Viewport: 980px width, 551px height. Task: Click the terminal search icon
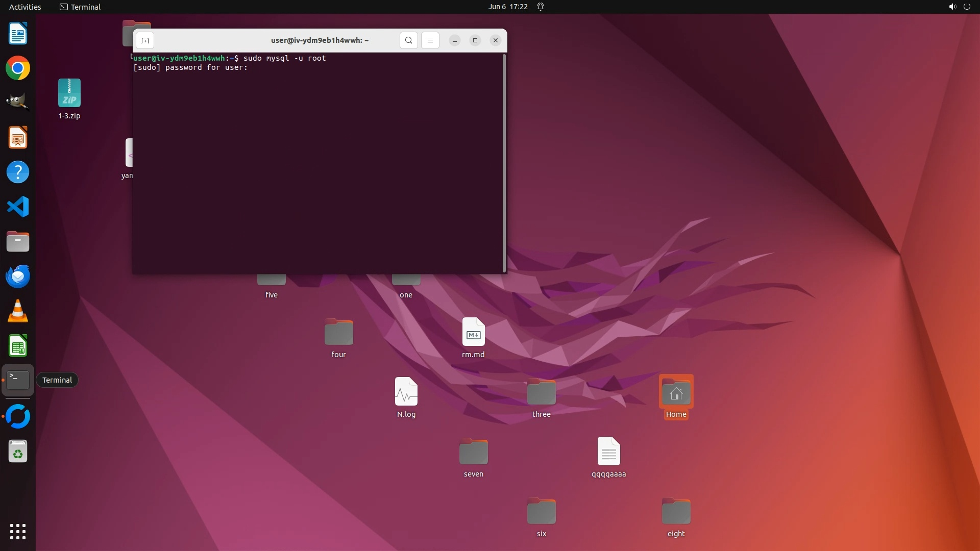pyautogui.click(x=408, y=40)
